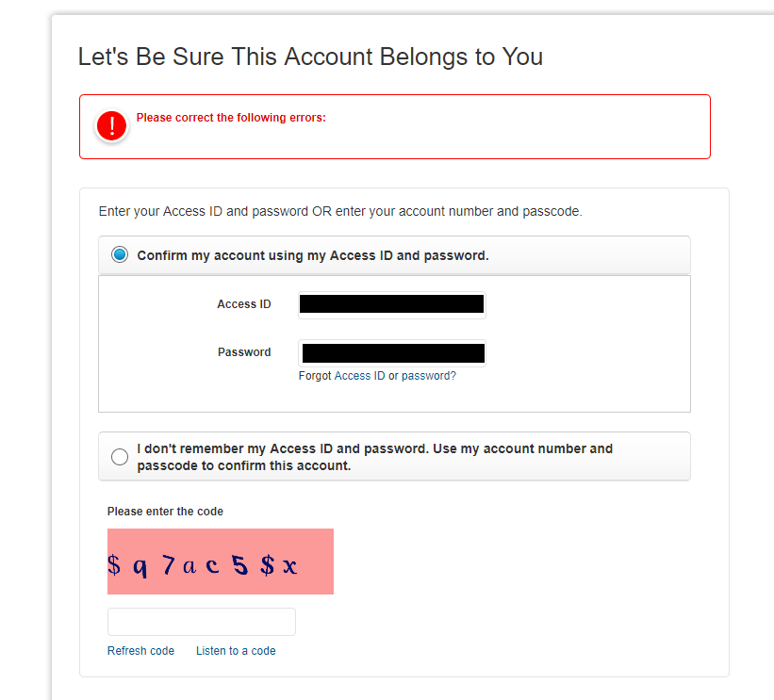Toggle the account number and passcode radio button
This screenshot has height=700, width=774.
[x=120, y=456]
